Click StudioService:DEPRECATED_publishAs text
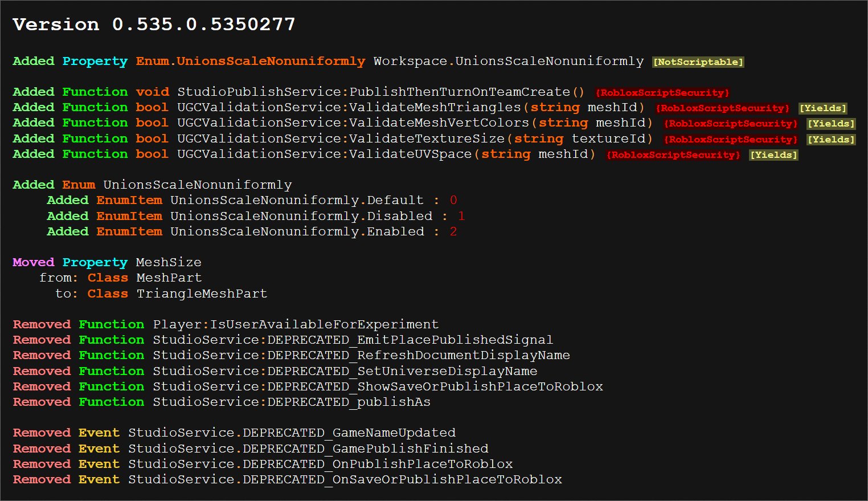Viewport: 868px width, 501px height. (x=292, y=402)
